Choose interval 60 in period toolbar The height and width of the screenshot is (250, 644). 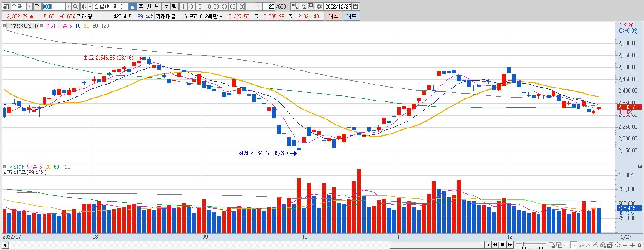232,6
